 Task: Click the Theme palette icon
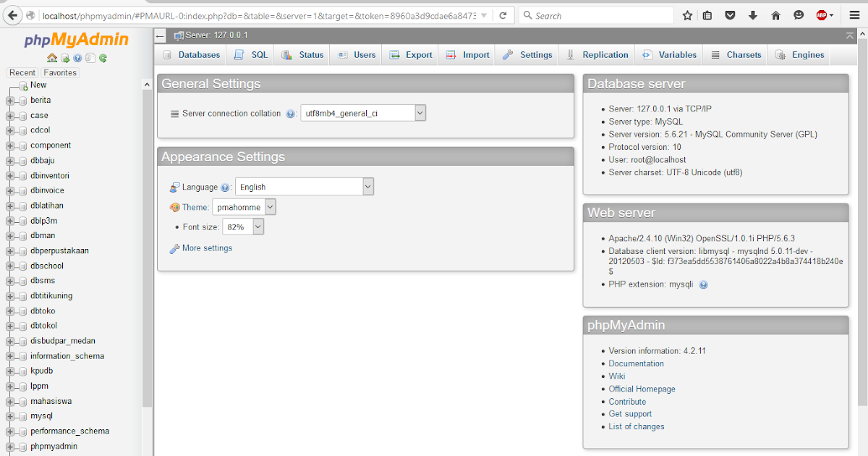[x=174, y=207]
